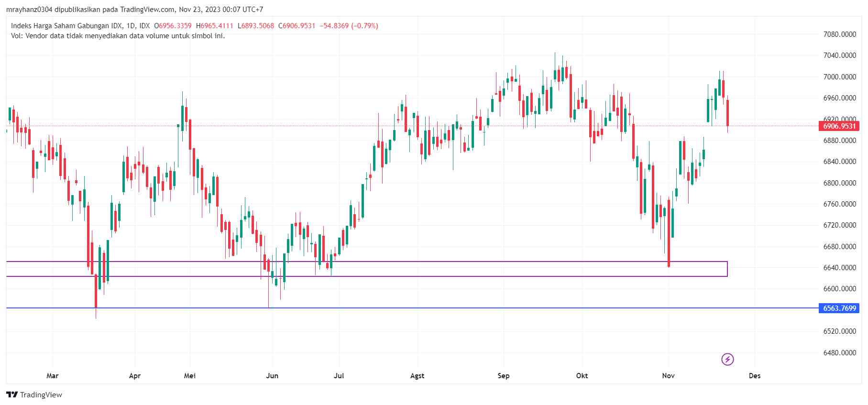Viewport: 868px width, 405px height.
Task: Click the purple lightning bolt icon
Action: [727, 359]
